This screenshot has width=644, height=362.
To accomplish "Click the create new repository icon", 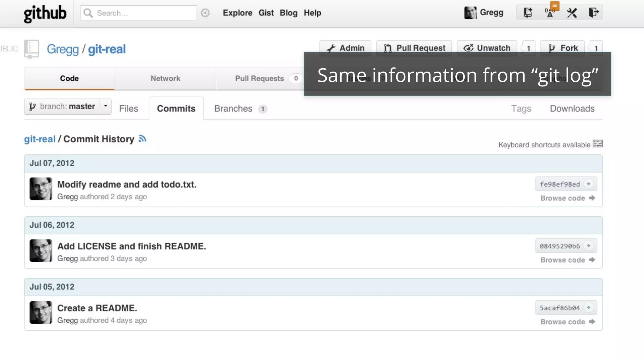I will pos(528,13).
